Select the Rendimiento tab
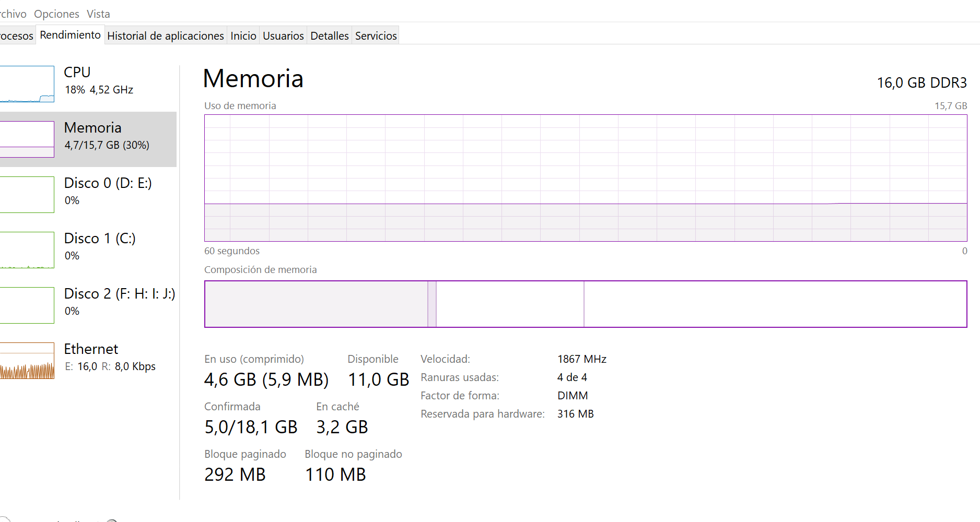The image size is (980, 522). 70,35
